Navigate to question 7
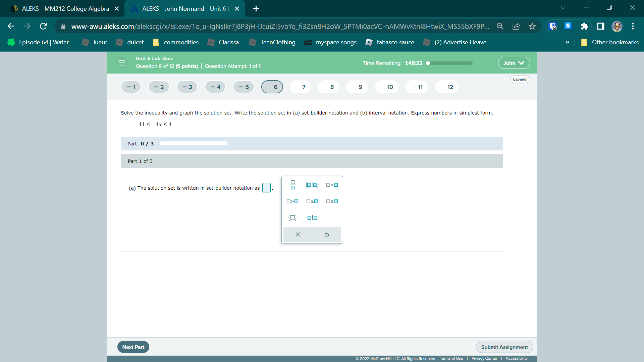Viewport: 644px width, 362px height. tap(301, 87)
